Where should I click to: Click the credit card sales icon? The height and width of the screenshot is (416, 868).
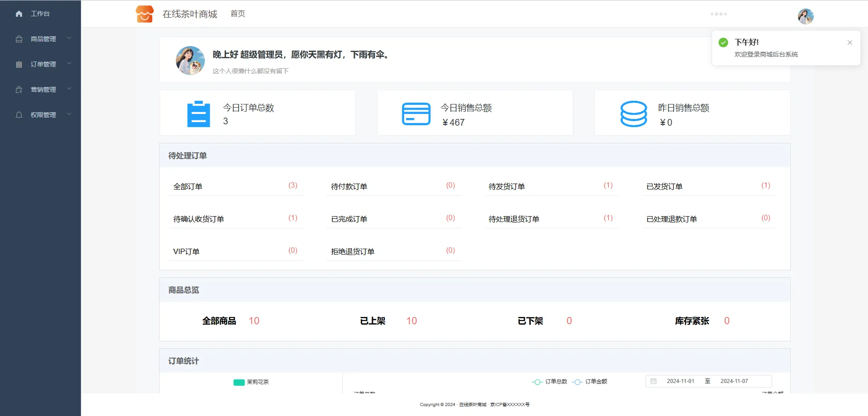(416, 113)
